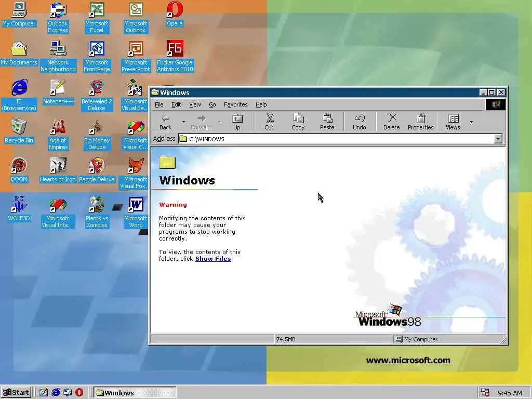Image resolution: width=532 pixels, height=399 pixels.
Task: Select the Microsoft FrontPage desktop shortcut
Action: click(97, 56)
